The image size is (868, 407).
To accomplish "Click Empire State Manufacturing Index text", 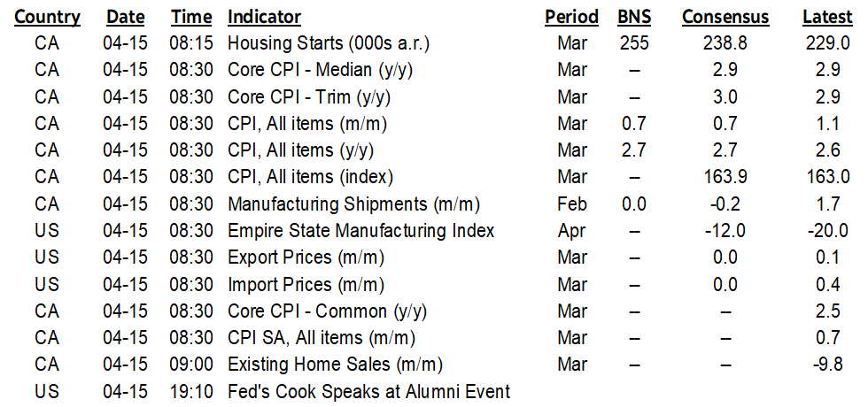I will pyautogui.click(x=360, y=231).
